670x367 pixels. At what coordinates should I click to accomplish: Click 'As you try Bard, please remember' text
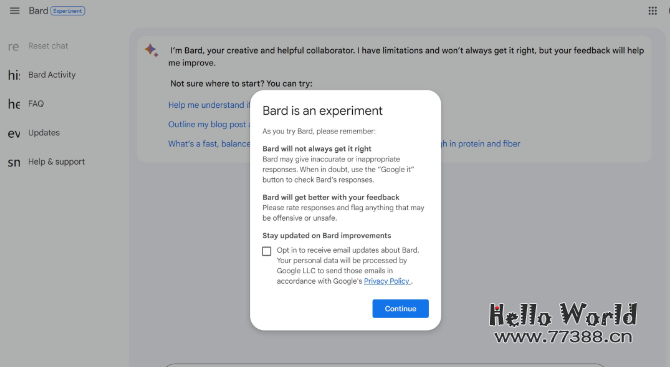pos(319,131)
